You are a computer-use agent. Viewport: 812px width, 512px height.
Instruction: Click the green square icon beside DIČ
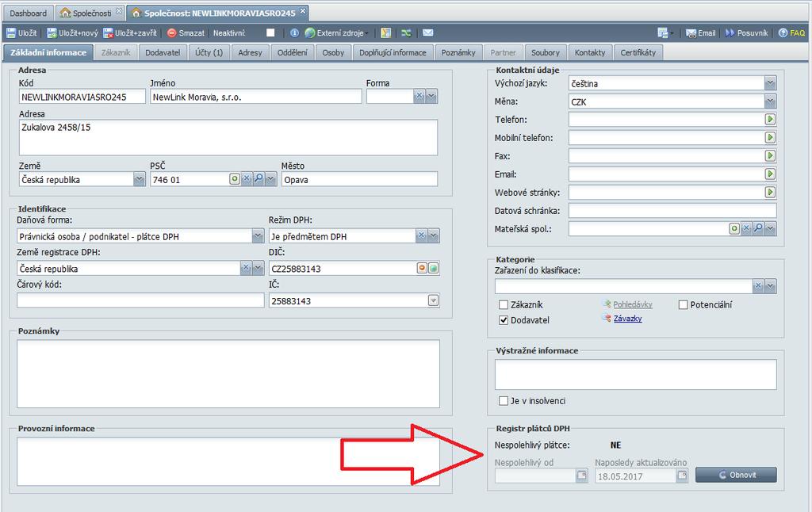[x=434, y=268]
